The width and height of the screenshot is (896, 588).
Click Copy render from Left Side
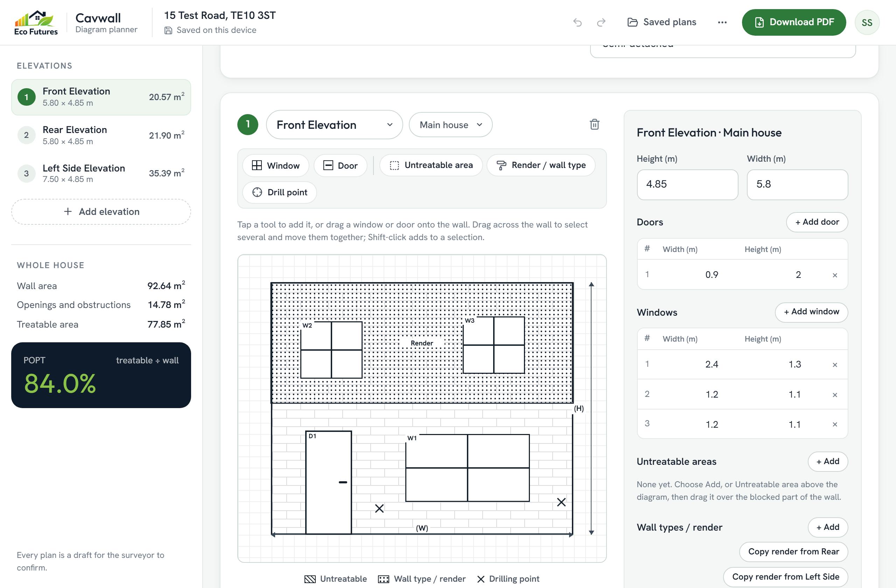785,577
